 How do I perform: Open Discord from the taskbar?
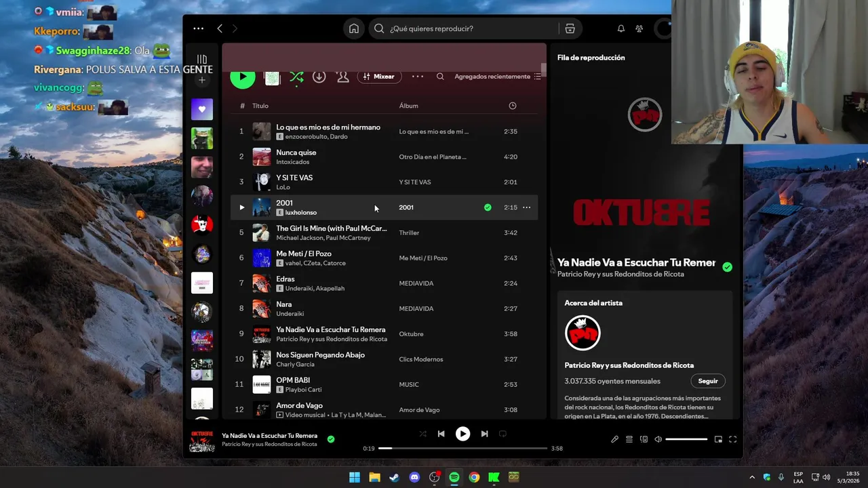[414, 477]
